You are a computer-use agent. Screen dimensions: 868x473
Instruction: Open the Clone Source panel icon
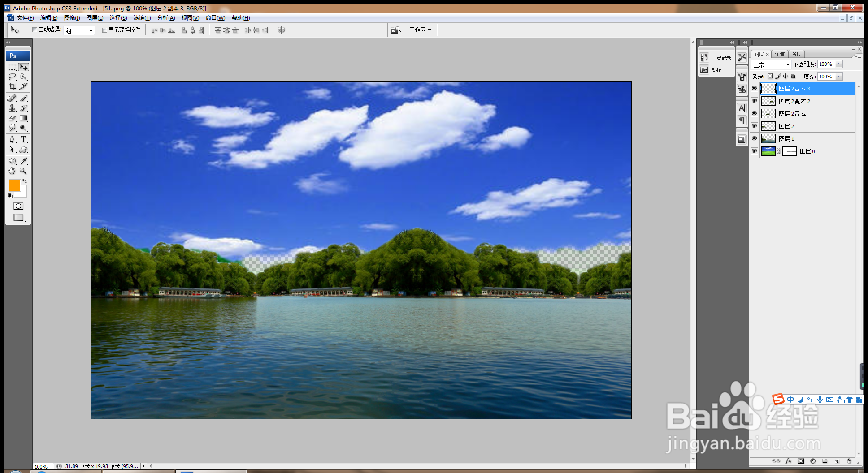tap(742, 89)
